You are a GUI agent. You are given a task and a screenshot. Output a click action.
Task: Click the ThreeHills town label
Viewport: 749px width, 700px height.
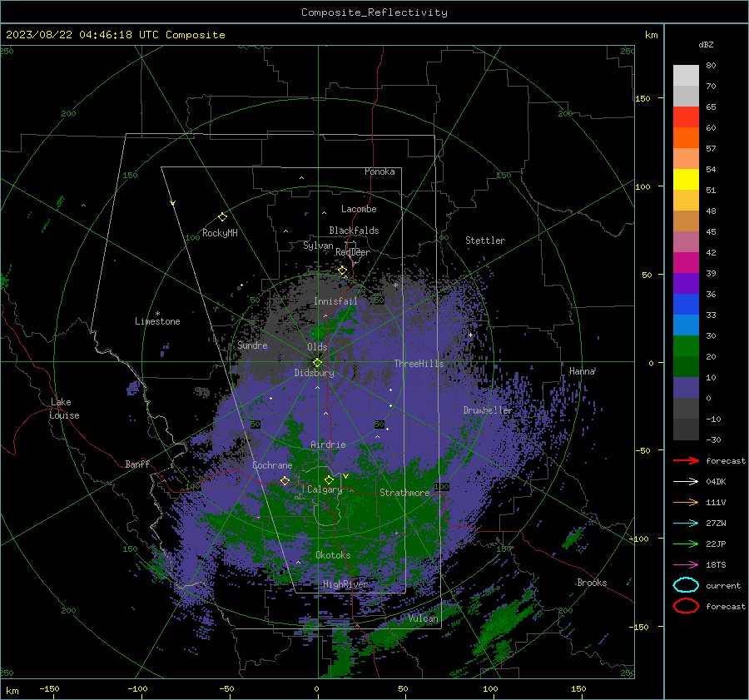click(x=419, y=364)
